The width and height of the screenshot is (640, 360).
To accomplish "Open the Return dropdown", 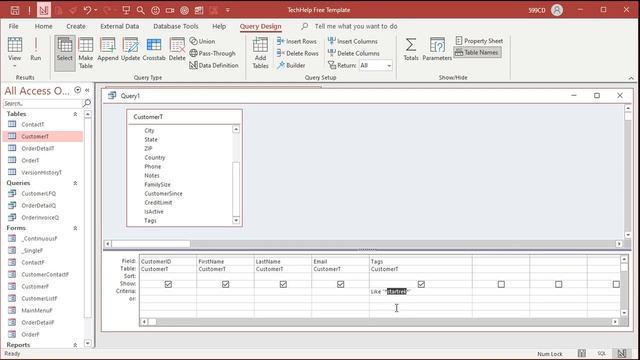I will click(389, 65).
